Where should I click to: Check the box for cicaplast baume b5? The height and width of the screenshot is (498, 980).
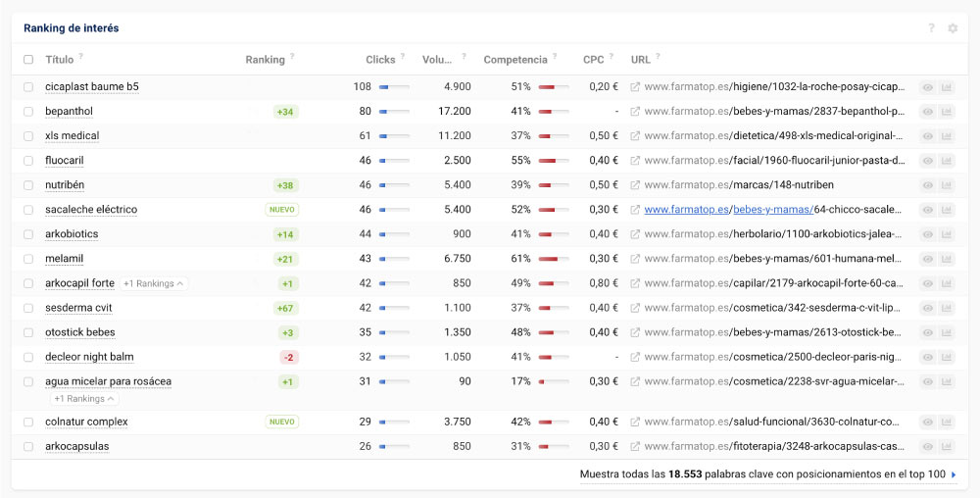point(28,87)
